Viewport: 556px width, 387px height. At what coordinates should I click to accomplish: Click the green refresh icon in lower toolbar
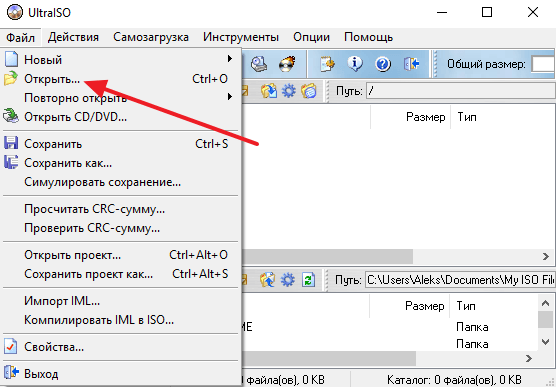pos(308,280)
